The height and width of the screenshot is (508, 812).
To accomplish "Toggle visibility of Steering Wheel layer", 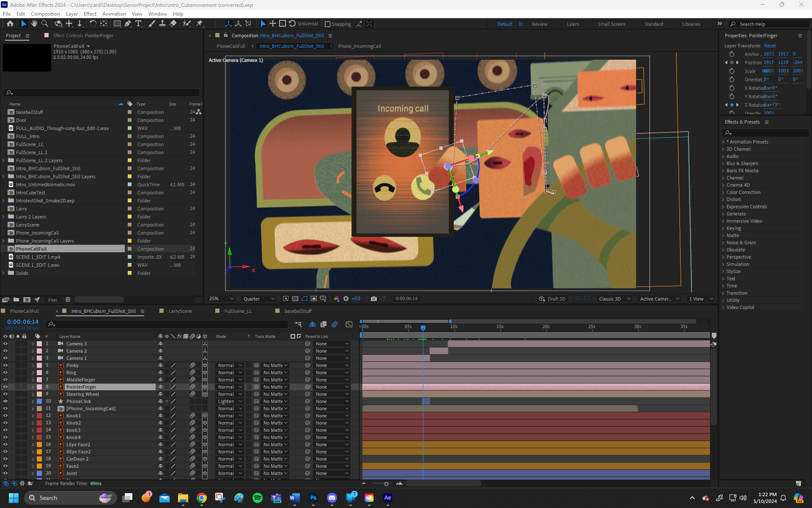I will tap(5, 394).
